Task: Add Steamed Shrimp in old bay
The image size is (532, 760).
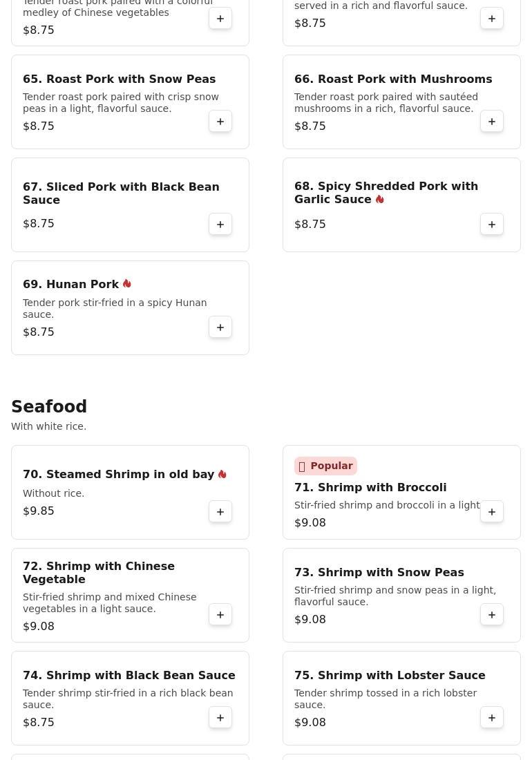Action: pos(220,512)
